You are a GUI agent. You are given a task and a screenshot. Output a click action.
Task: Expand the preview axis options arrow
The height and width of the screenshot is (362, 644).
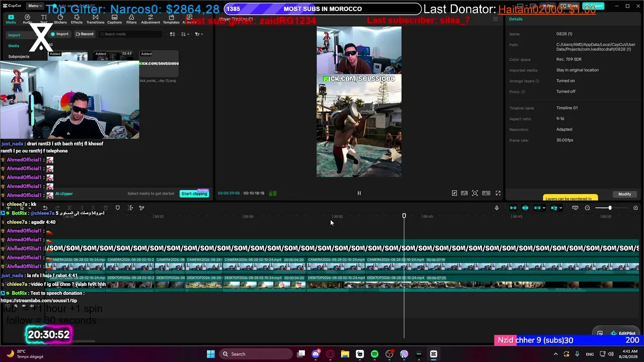tap(560, 208)
